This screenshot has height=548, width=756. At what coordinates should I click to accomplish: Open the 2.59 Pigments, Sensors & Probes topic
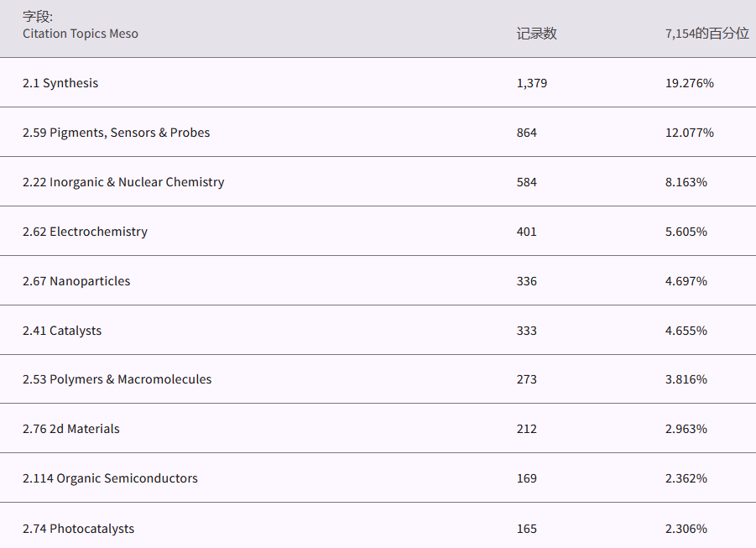[117, 133]
